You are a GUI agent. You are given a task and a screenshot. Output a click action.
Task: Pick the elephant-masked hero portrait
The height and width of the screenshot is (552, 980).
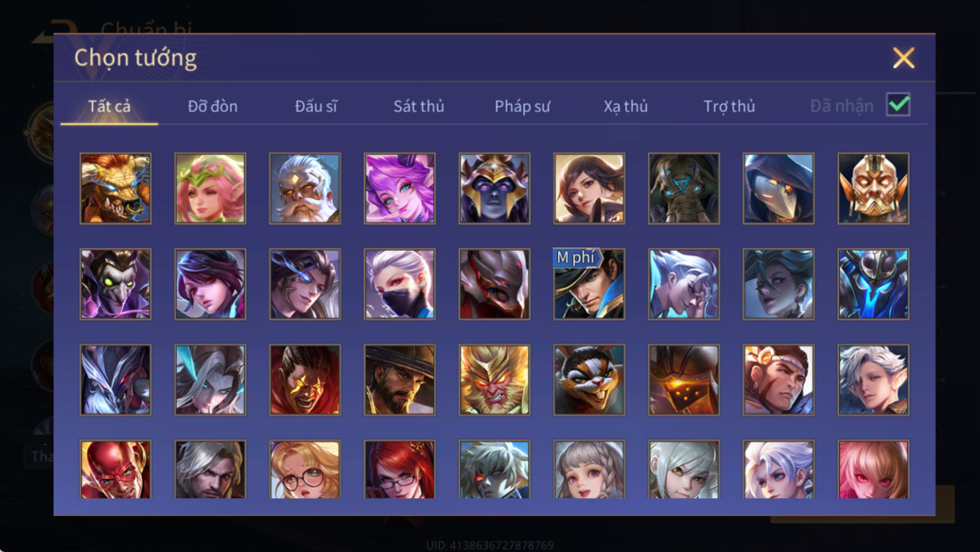[684, 188]
